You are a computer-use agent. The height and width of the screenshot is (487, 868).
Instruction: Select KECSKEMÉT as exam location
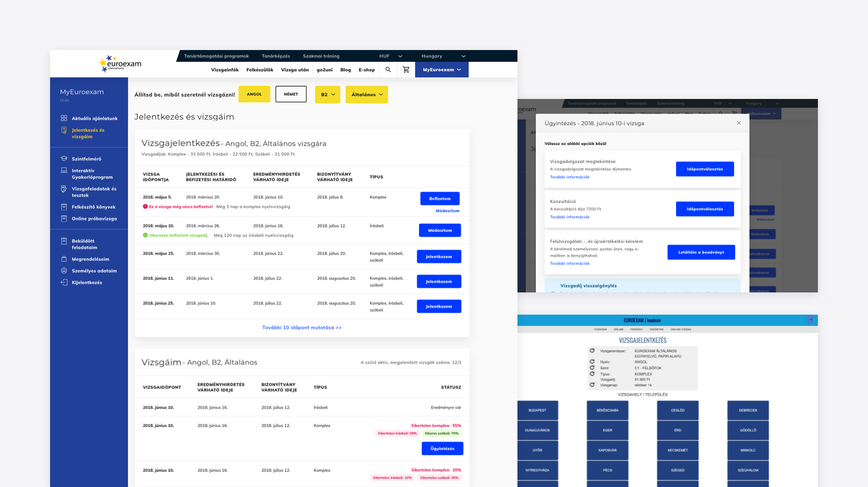tap(678, 450)
